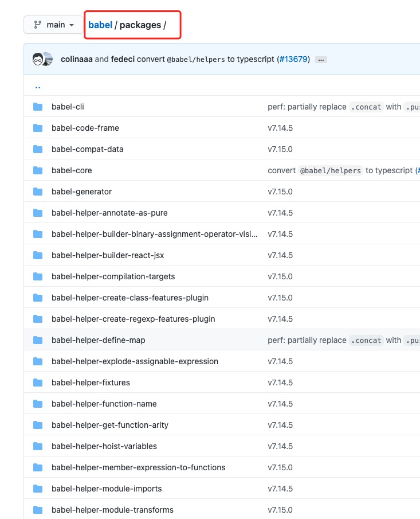The height and width of the screenshot is (519, 420).
Task: Open the babel-helper-builder-binary-assignment-operator-visi… folder name
Action: (x=155, y=234)
